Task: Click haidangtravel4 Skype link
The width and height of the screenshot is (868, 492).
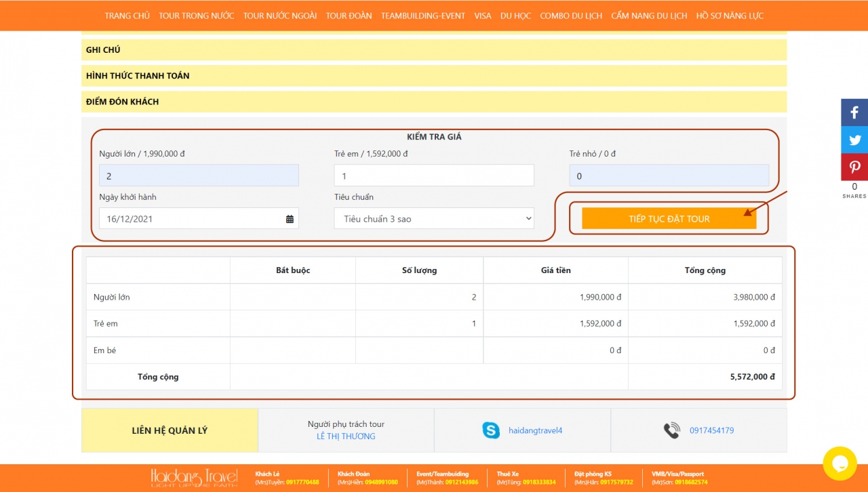Action: 536,430
